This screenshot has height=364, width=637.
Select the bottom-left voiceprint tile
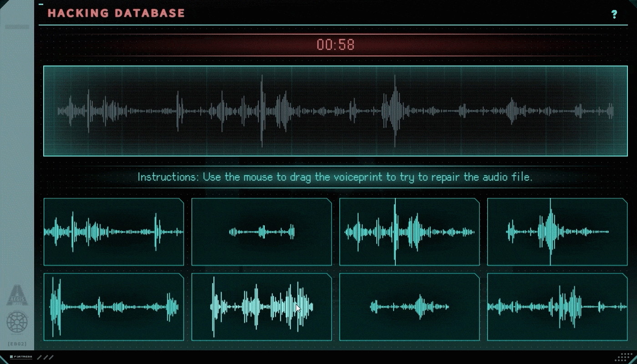point(114,307)
